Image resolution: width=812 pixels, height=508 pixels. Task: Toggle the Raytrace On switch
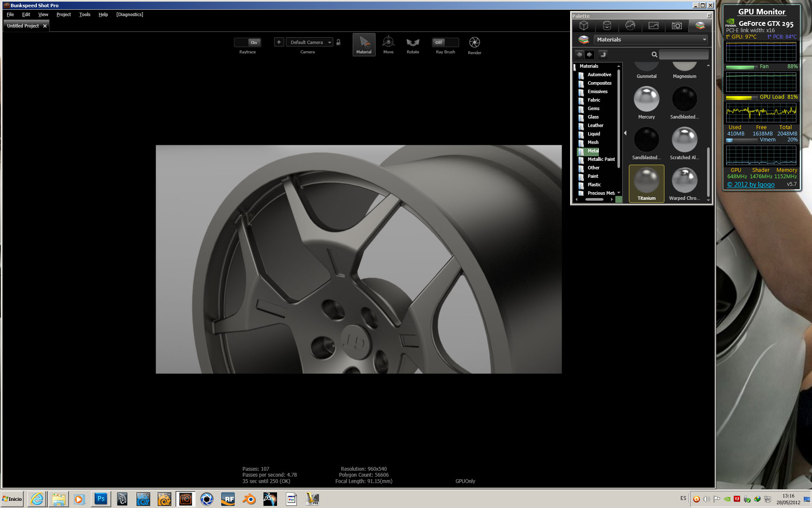248,42
